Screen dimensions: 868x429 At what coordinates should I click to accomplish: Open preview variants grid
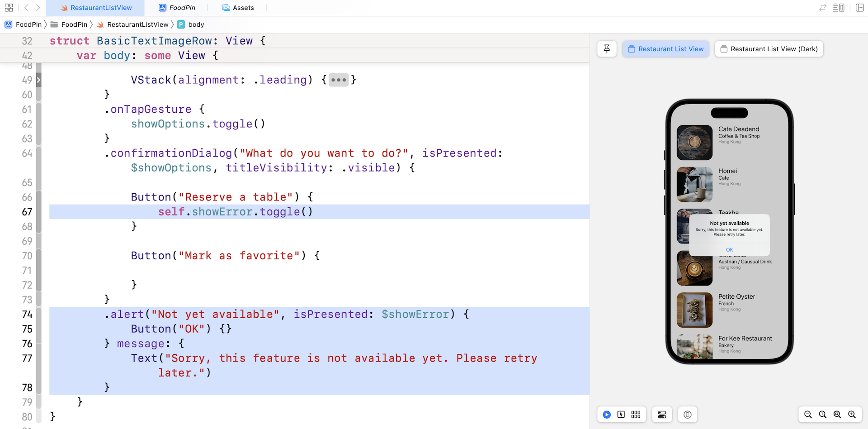click(x=636, y=415)
